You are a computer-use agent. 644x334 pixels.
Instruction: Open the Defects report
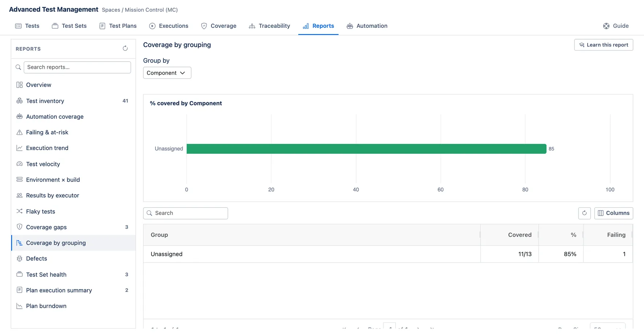[x=73, y=259]
